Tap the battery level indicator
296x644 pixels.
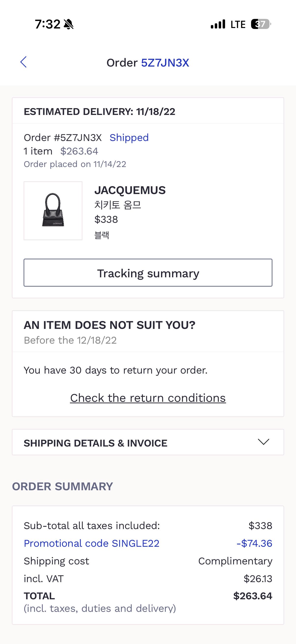261,24
